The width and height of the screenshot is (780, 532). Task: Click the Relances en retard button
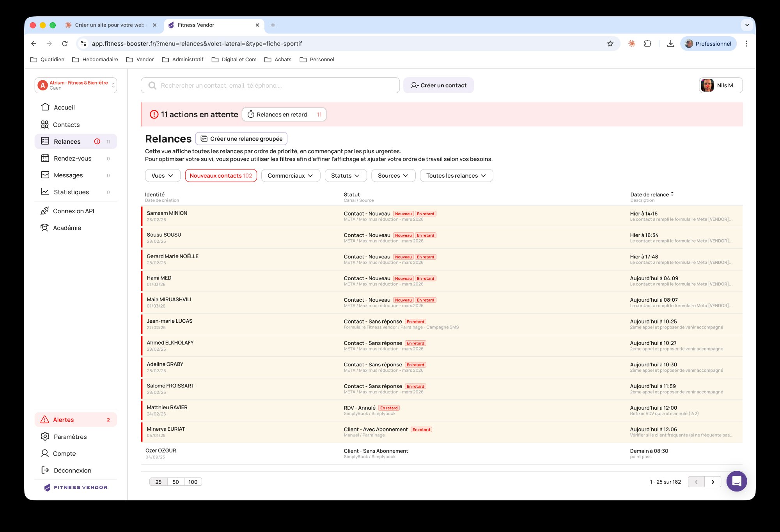pos(284,114)
